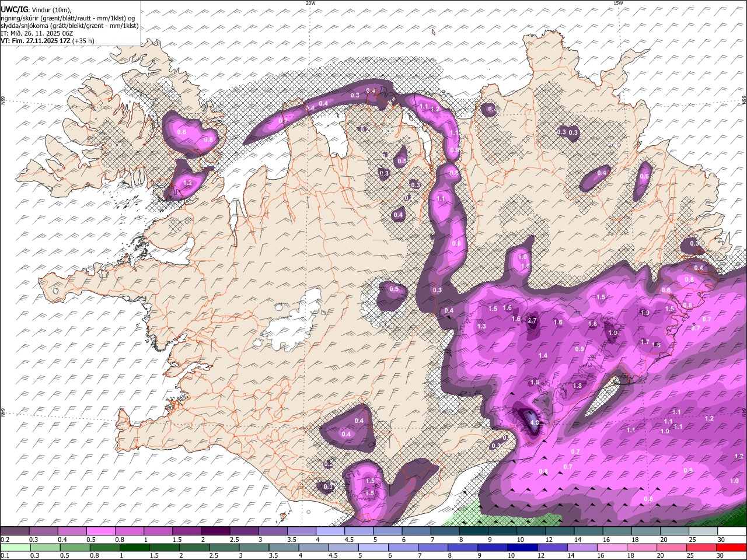Click the darkest purple 2 swatch in upper legend

coord(215,531)
